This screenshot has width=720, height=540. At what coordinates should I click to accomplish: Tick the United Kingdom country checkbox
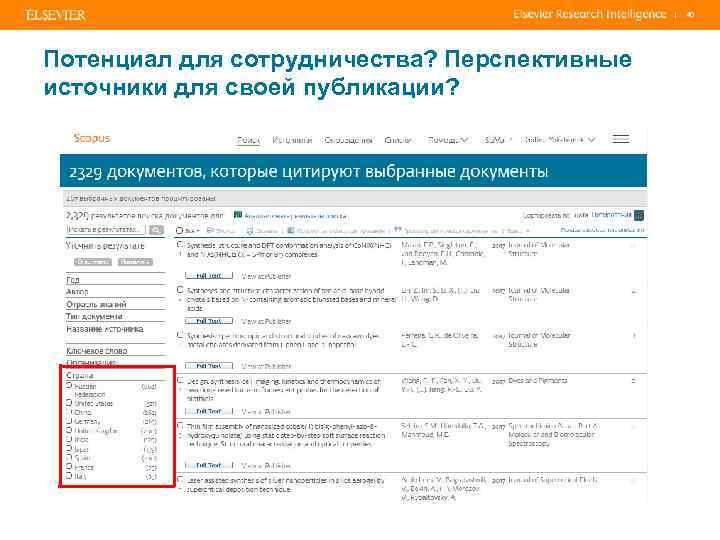coord(69,430)
